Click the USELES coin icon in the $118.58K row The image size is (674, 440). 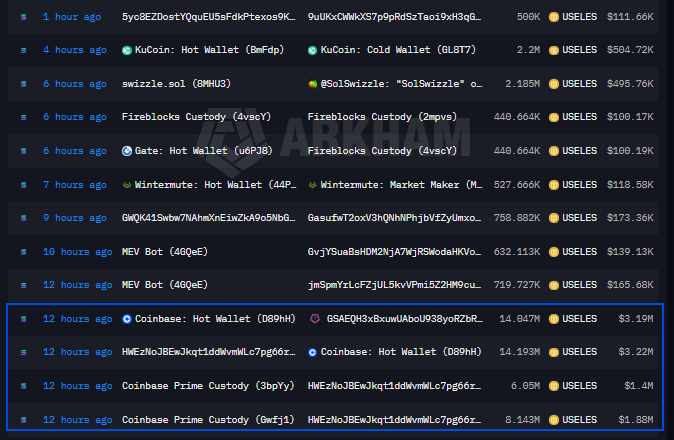[554, 185]
